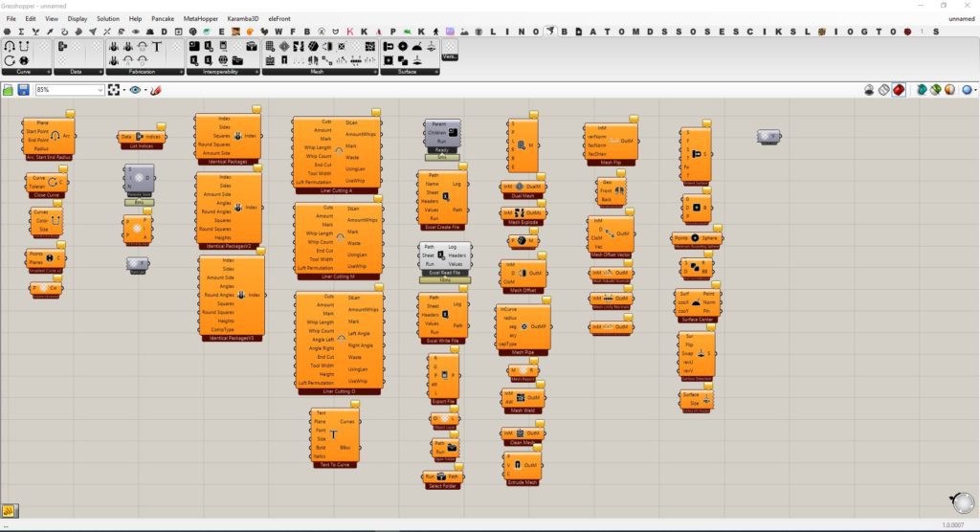Toggle the orange sphere preview icon
This screenshot has width=980, height=532.
(949, 90)
